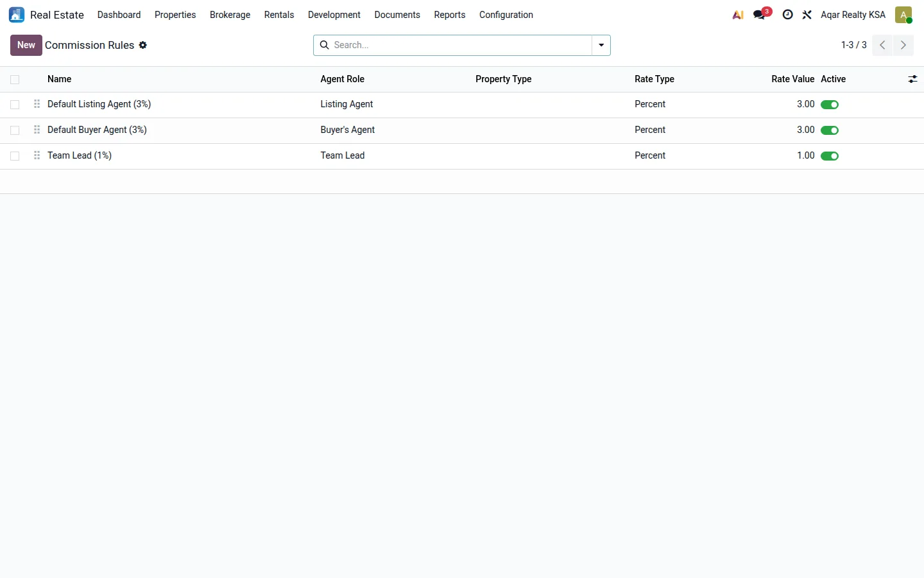Open the Development menu item
Screen dimensions: 924x578
point(334,15)
